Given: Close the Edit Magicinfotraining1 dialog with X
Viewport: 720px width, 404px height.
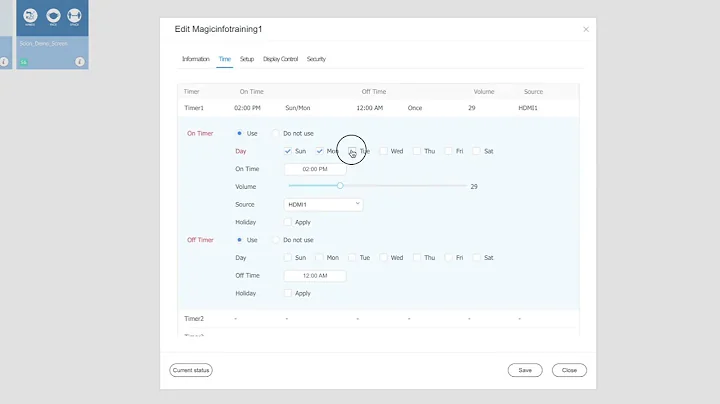Looking at the screenshot, I should click(586, 29).
